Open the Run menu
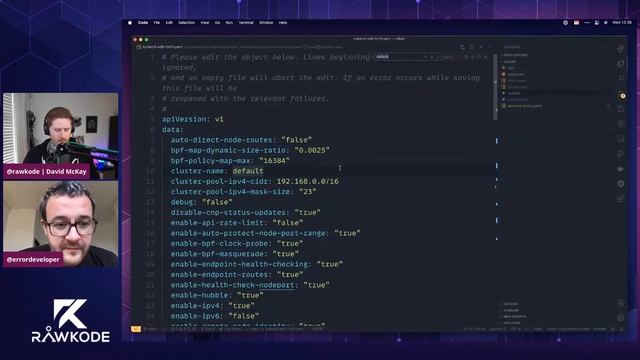640x360 pixels. click(229, 23)
